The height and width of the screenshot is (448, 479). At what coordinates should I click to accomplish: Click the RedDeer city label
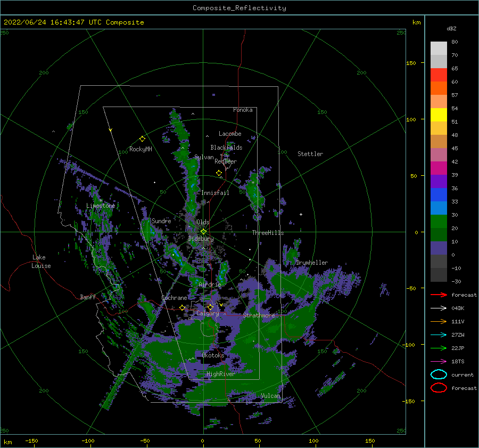(x=226, y=161)
